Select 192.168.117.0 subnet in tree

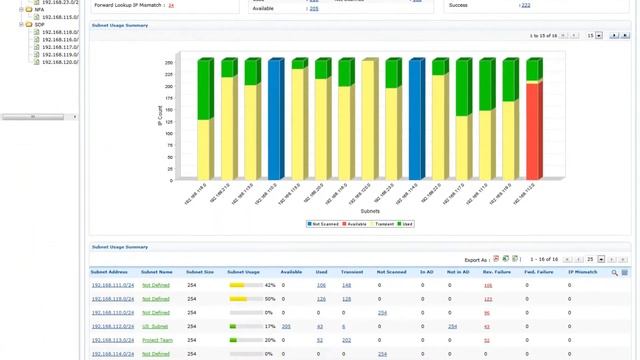point(60,47)
